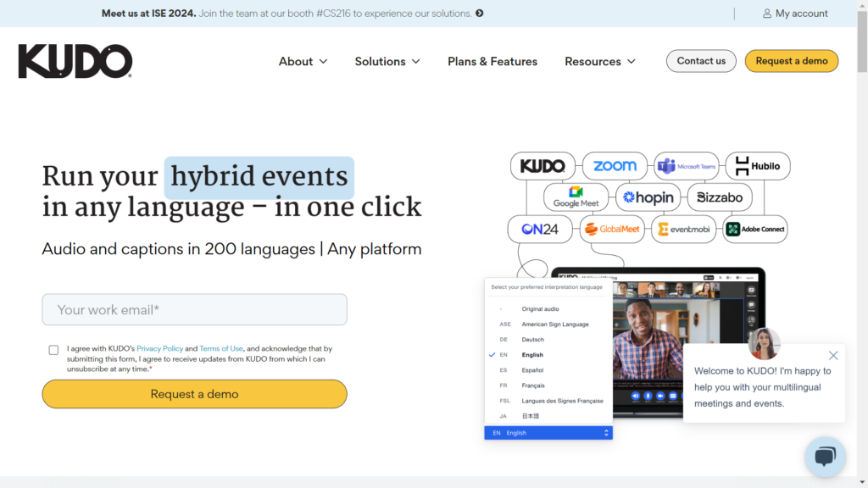
Task: Expand the About menu
Action: tap(303, 61)
